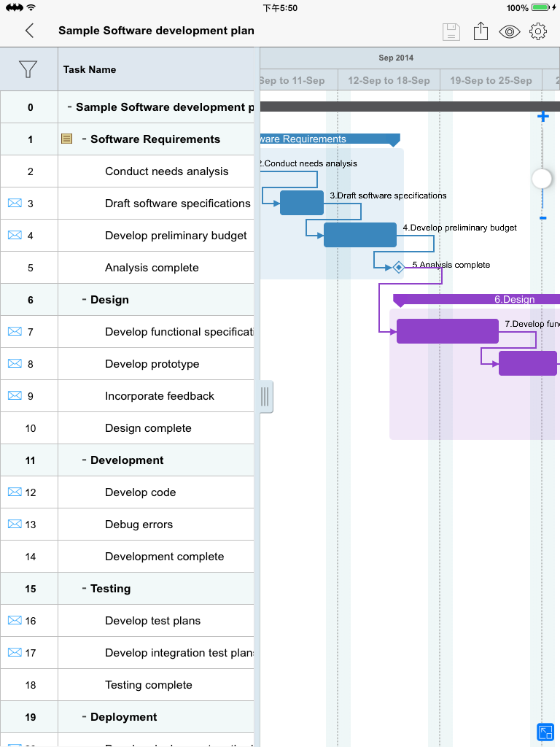Click the zoom in plus button
Viewport: 560px width, 747px height.
tap(542, 116)
